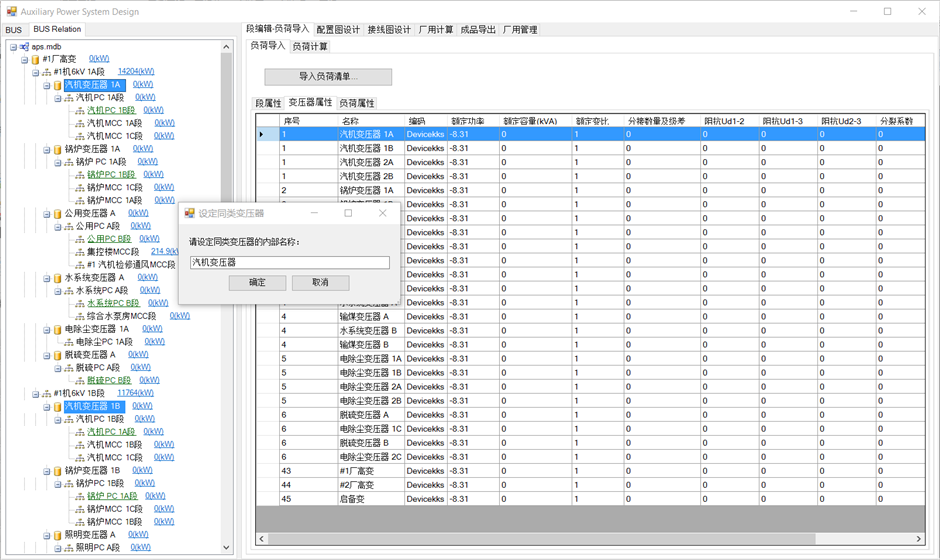Open the 成品导出 tab
Screen dimensions: 940x560
pos(478,30)
